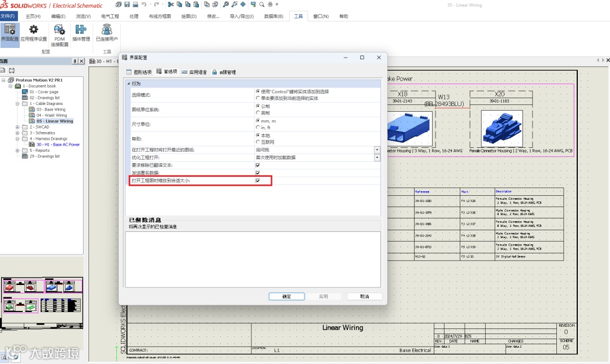Close the left pages panel
The width and height of the screenshot is (610, 364).
81,61
